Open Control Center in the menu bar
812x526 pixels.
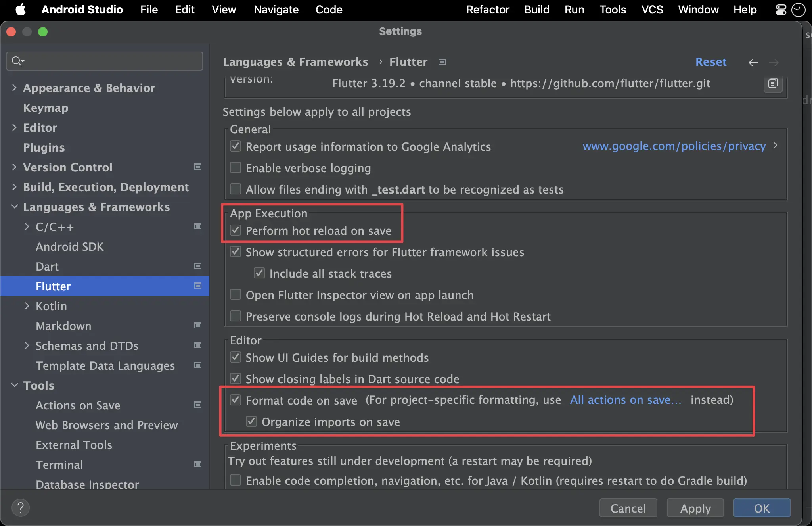pos(781,10)
